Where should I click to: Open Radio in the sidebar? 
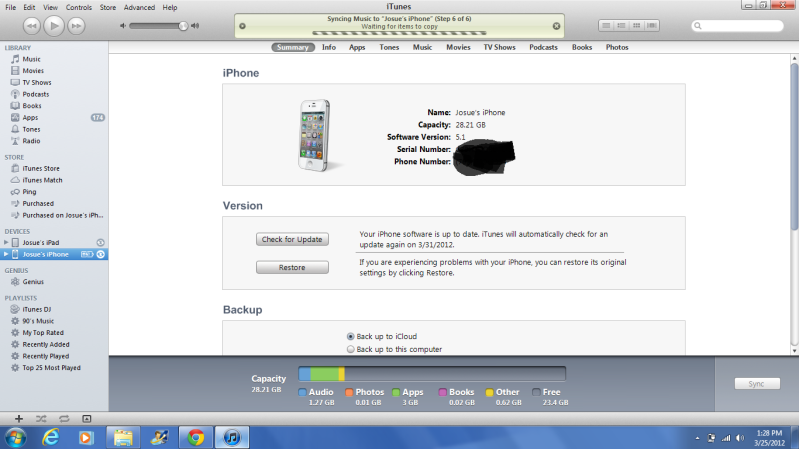click(31, 141)
